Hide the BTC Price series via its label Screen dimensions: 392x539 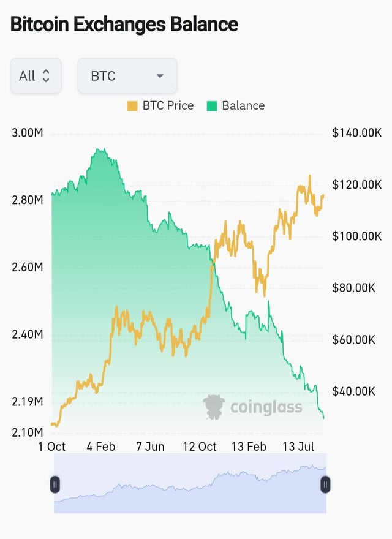pyautogui.click(x=168, y=105)
